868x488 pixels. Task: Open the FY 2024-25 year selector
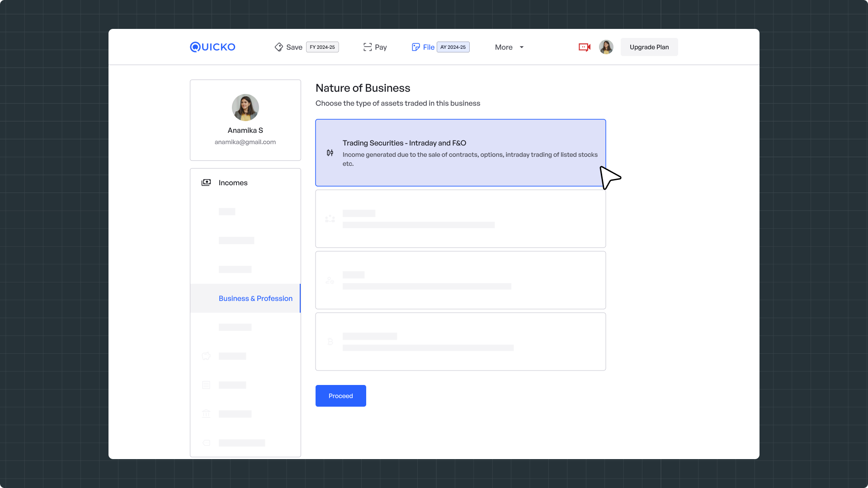click(x=322, y=47)
